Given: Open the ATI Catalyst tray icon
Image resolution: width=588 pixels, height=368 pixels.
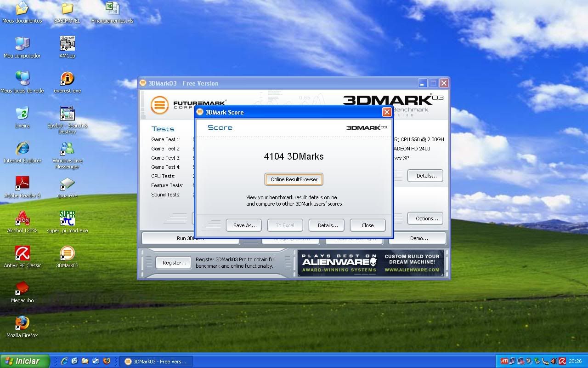Looking at the screenshot, I should (504, 361).
